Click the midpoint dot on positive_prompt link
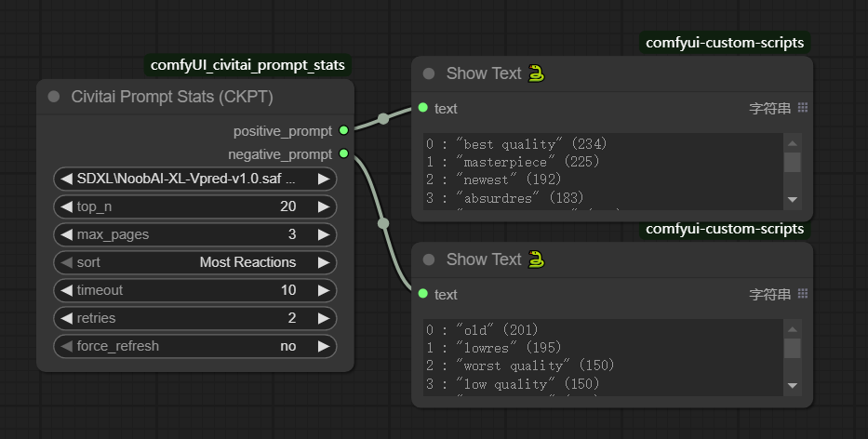The image size is (868, 439). [383, 118]
